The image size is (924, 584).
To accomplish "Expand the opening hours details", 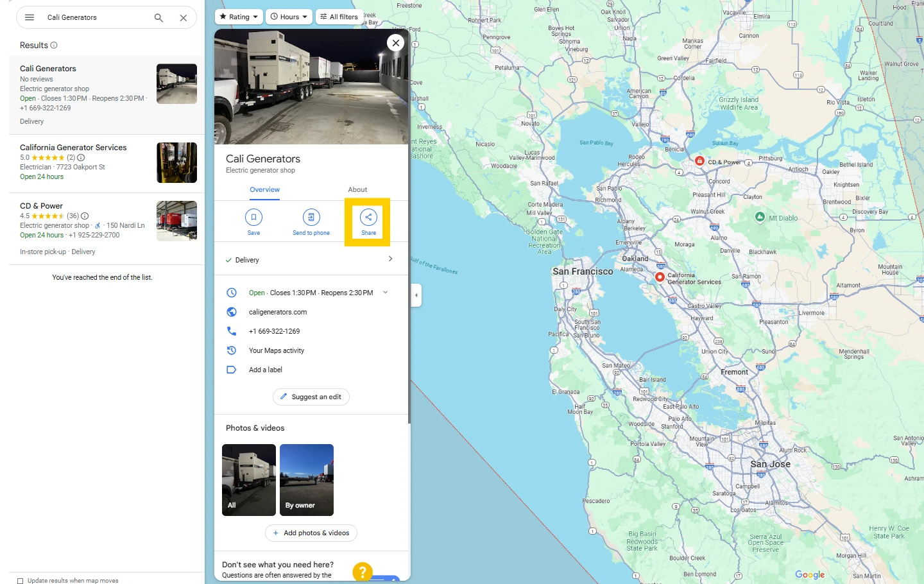I will coord(386,293).
